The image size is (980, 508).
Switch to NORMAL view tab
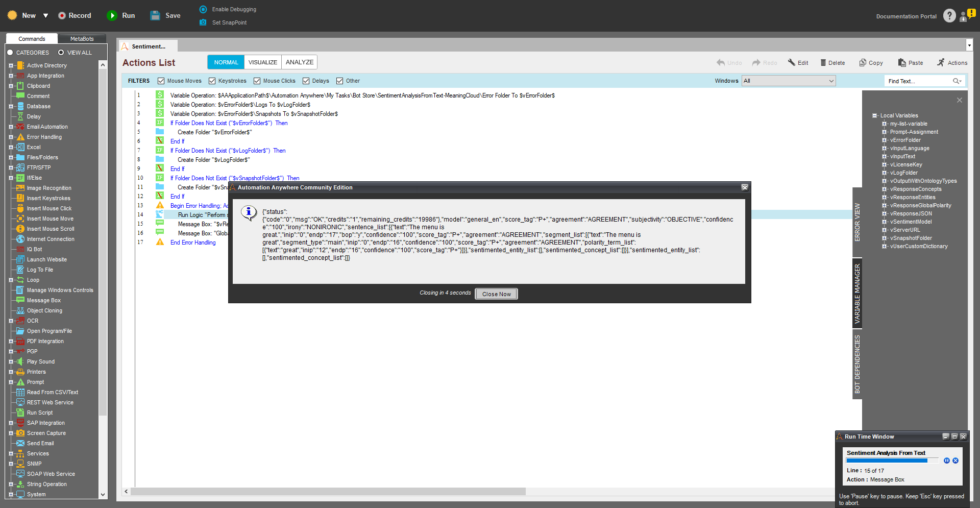[226, 62]
